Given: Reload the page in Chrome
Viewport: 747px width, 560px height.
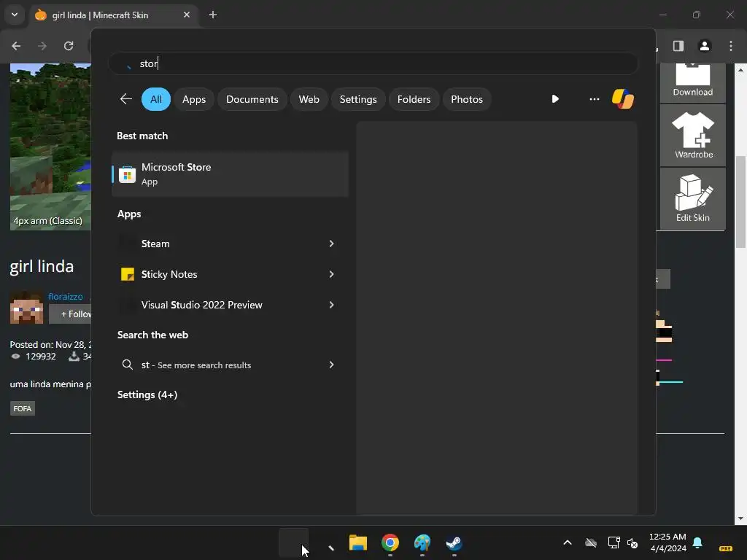Looking at the screenshot, I should click(69, 46).
